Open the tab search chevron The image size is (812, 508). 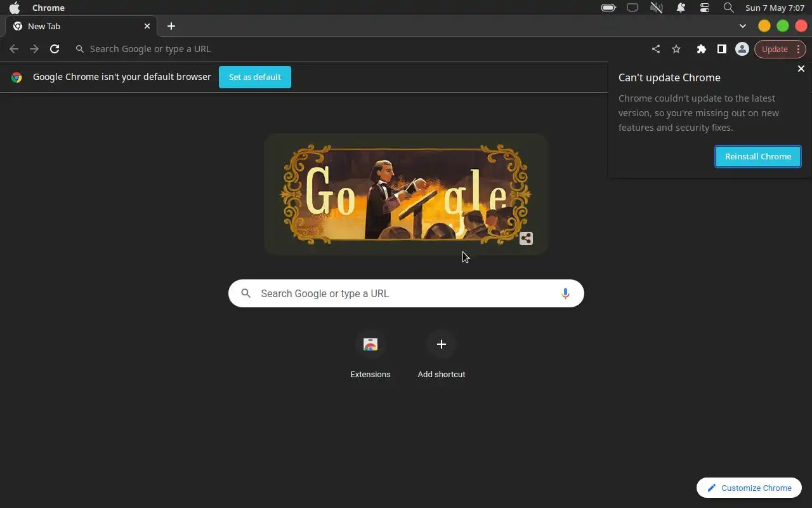click(x=743, y=26)
